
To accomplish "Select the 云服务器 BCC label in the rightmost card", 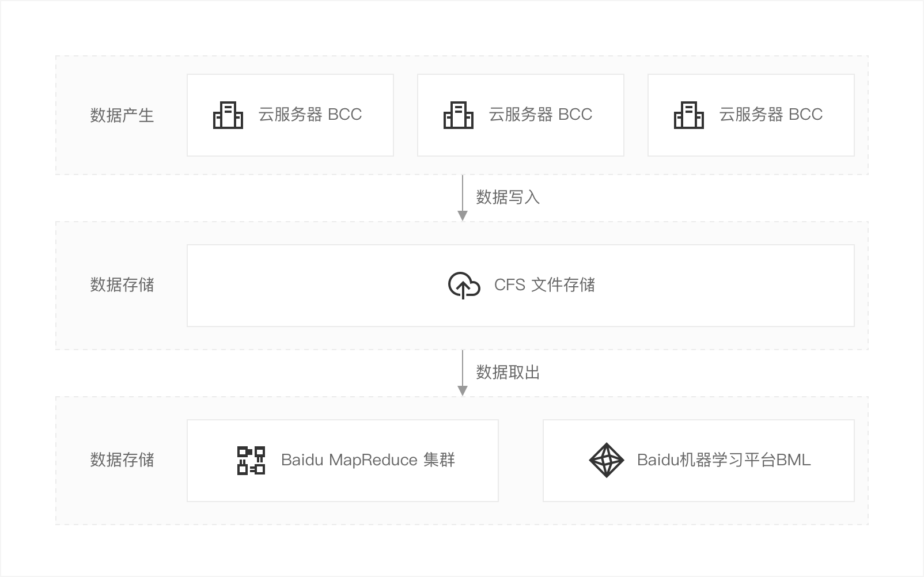I will click(x=771, y=115).
